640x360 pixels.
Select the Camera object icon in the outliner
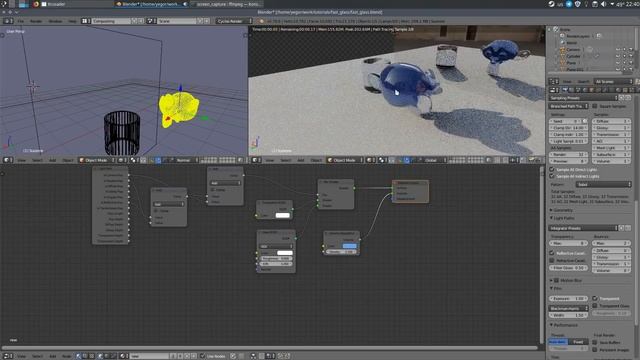(562, 49)
